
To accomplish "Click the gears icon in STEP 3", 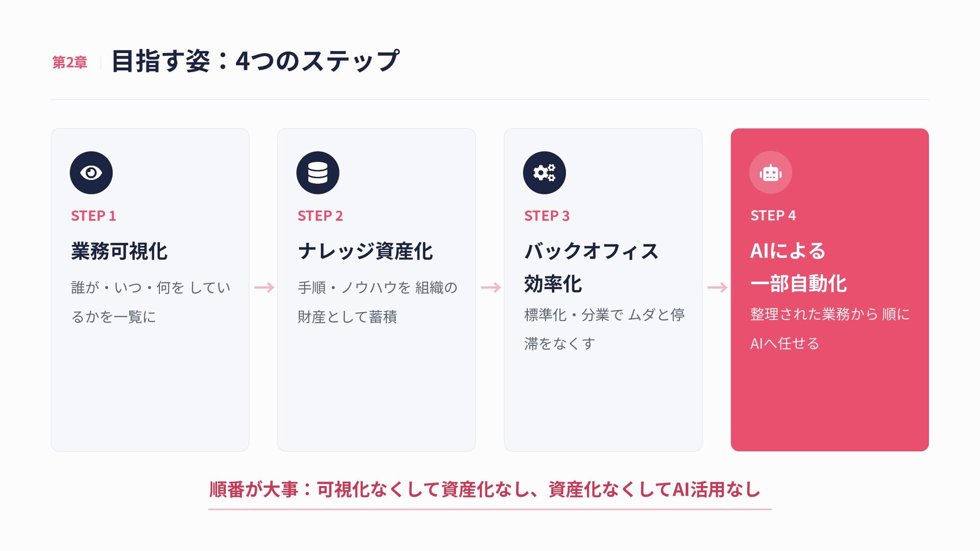I will 545,172.
